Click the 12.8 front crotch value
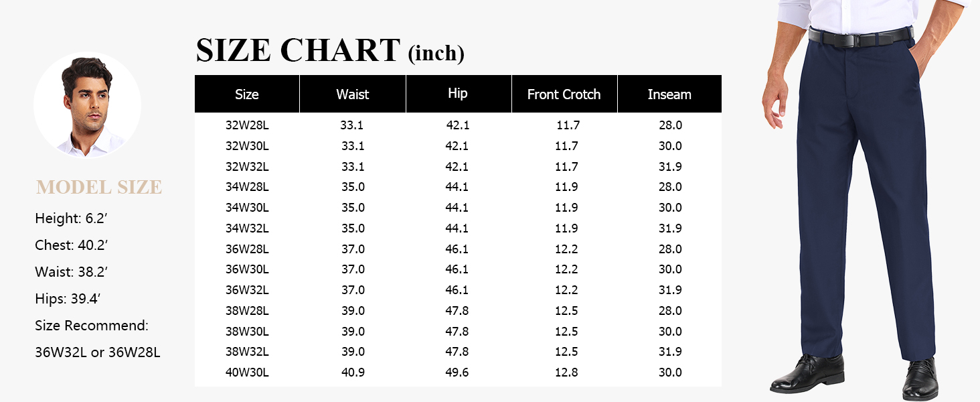 [566, 373]
